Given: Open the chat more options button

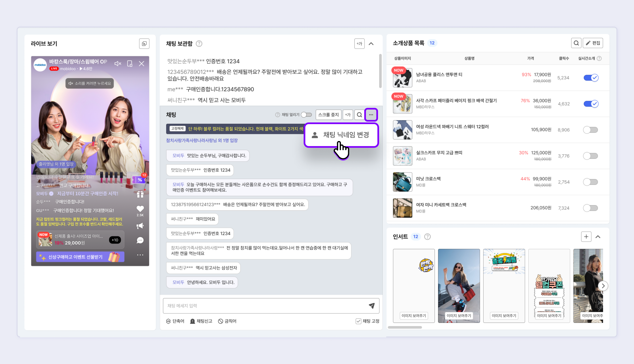Looking at the screenshot, I should pyautogui.click(x=371, y=115).
